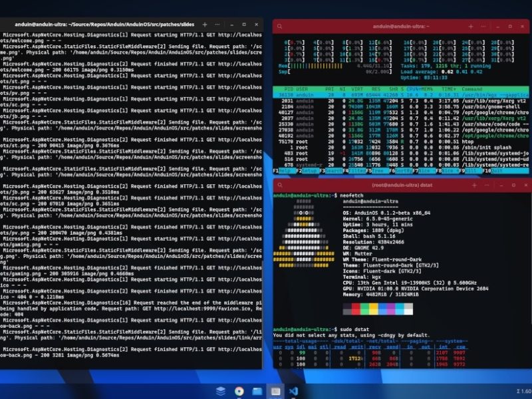This screenshot has width=532, height=399.
Task: Click F8 Nice+ in htop footer
Action: (x=448, y=171)
